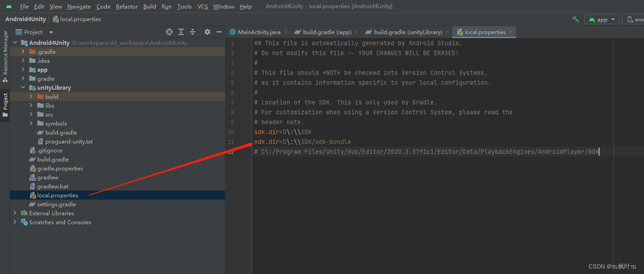Collapse the Android4Unity root node
This screenshot has height=274, width=644.
point(15,43)
